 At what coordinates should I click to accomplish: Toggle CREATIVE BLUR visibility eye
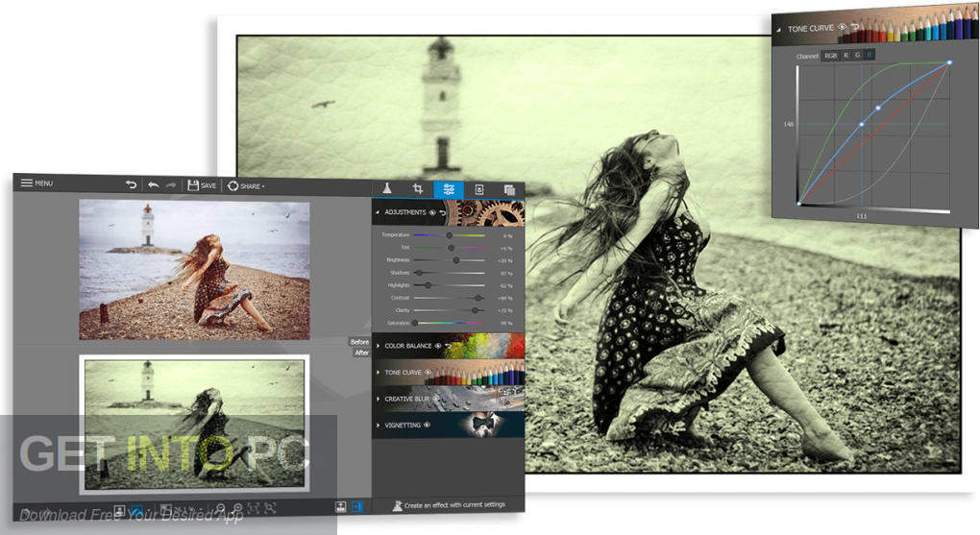click(x=435, y=399)
